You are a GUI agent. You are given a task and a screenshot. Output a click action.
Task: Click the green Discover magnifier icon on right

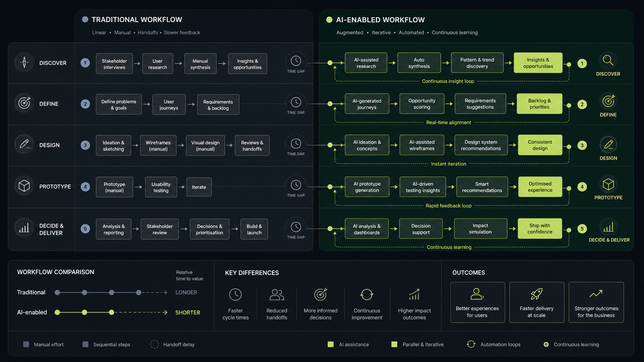(x=608, y=60)
